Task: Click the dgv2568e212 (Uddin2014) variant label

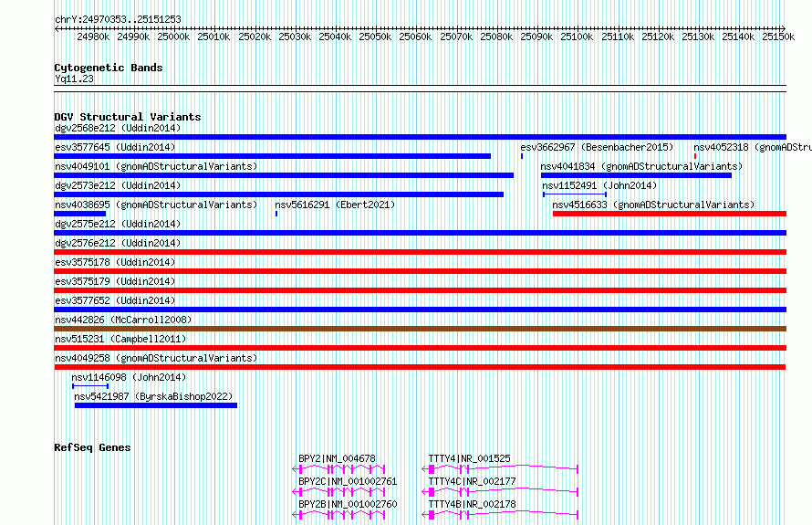Action: pos(118,128)
